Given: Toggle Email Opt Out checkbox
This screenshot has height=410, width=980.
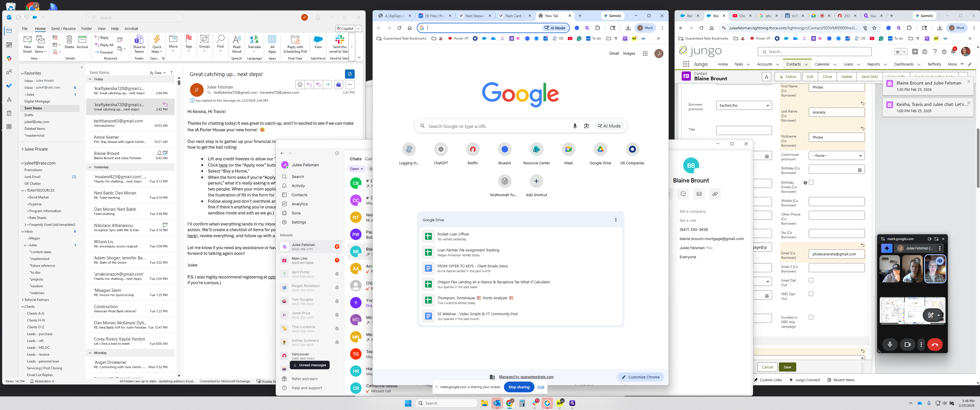Looking at the screenshot, I should tap(811, 280).
